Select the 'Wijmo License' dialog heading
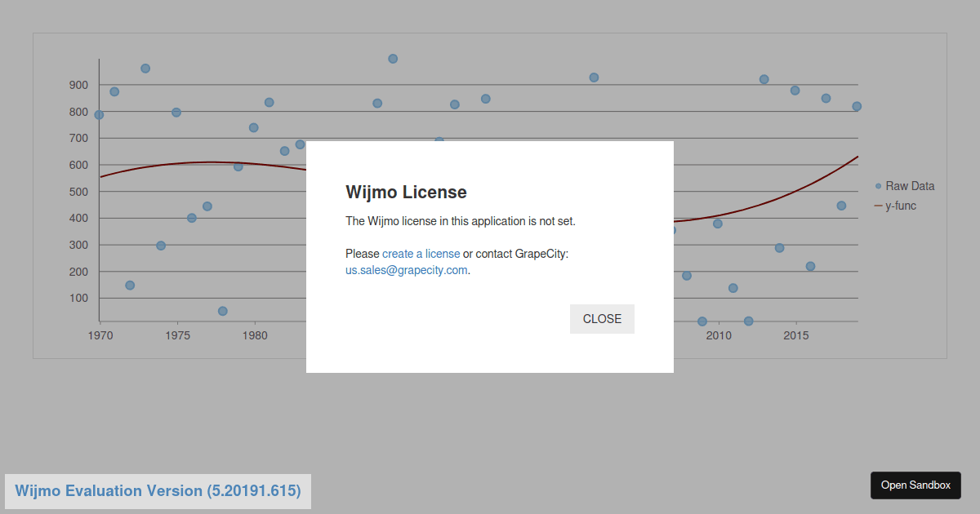 (x=406, y=193)
